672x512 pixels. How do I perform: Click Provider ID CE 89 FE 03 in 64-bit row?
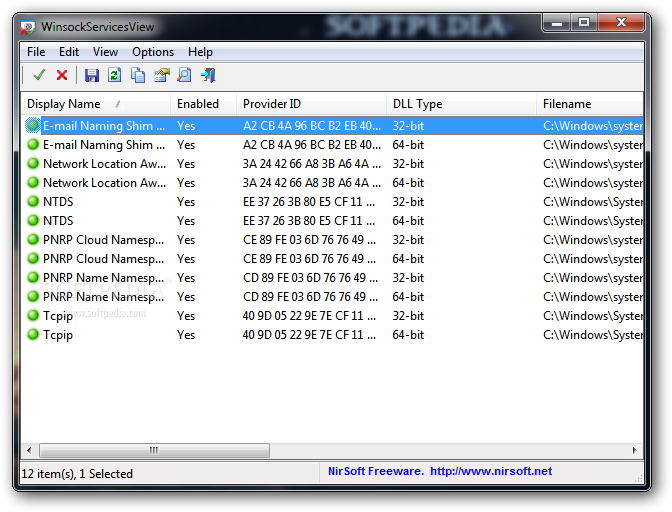pos(309,258)
